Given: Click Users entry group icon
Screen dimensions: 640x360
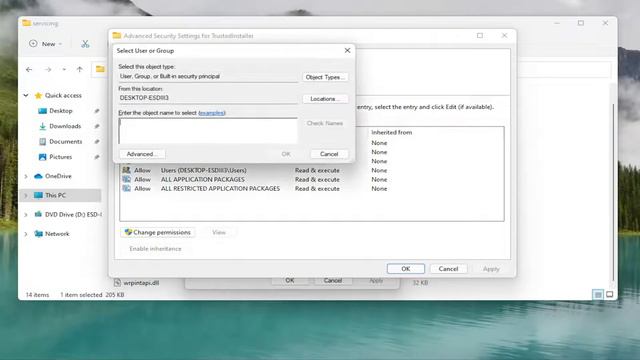Looking at the screenshot, I should [127, 170].
